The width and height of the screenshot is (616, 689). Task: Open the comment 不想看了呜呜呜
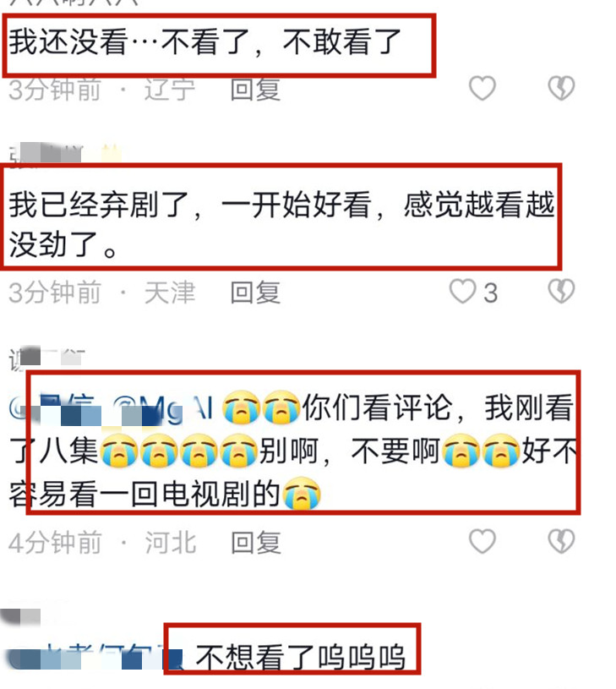[300, 658]
